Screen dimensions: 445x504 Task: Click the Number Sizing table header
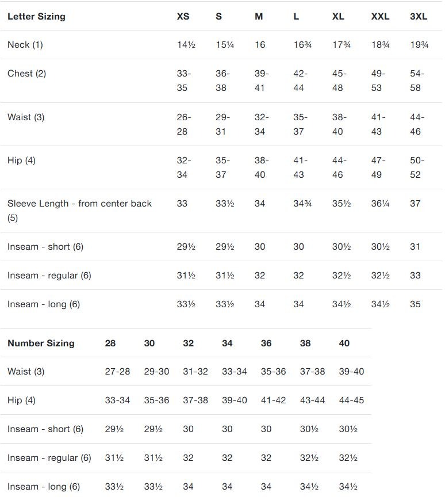click(x=41, y=343)
